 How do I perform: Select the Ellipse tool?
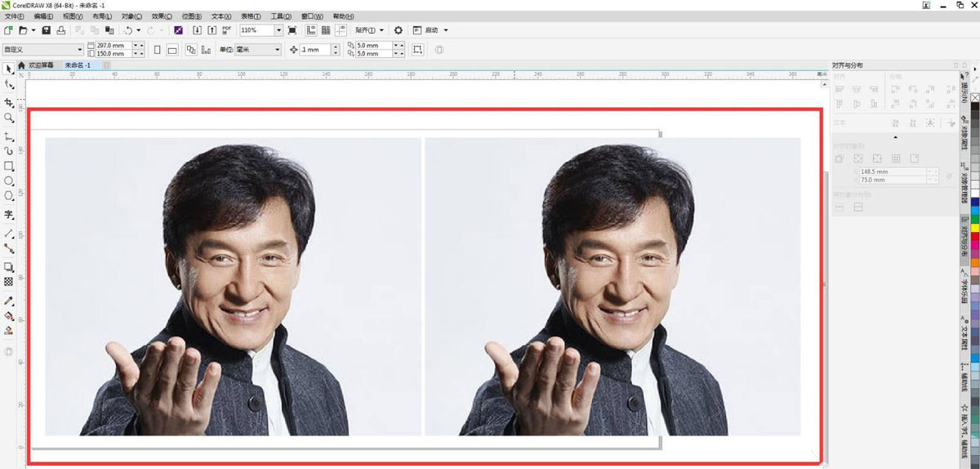coord(9,181)
